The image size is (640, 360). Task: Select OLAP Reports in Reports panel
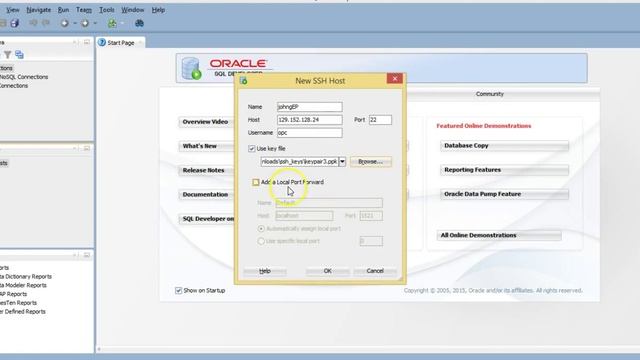(13, 294)
